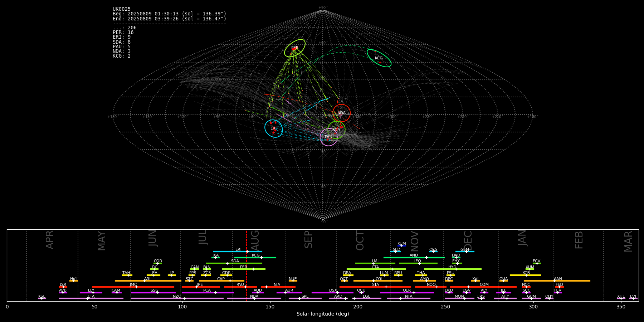Click the ERI shower bar label in the timeline
This screenshot has height=322, width=644.
[238, 250]
